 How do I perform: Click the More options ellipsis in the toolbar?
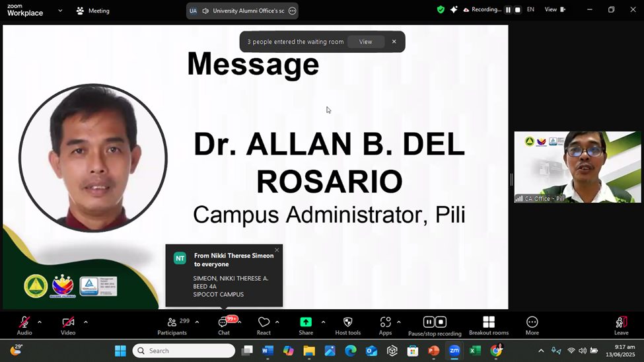point(532,322)
